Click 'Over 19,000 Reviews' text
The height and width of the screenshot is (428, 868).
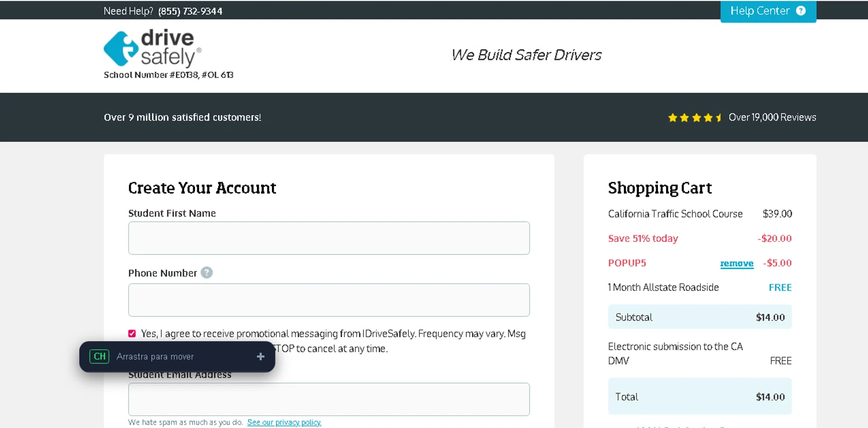pyautogui.click(x=772, y=117)
